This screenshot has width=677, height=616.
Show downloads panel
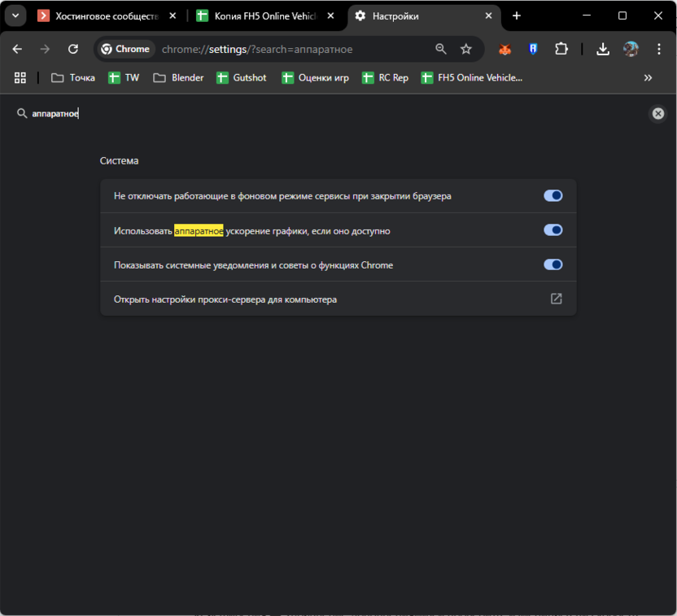coord(603,49)
